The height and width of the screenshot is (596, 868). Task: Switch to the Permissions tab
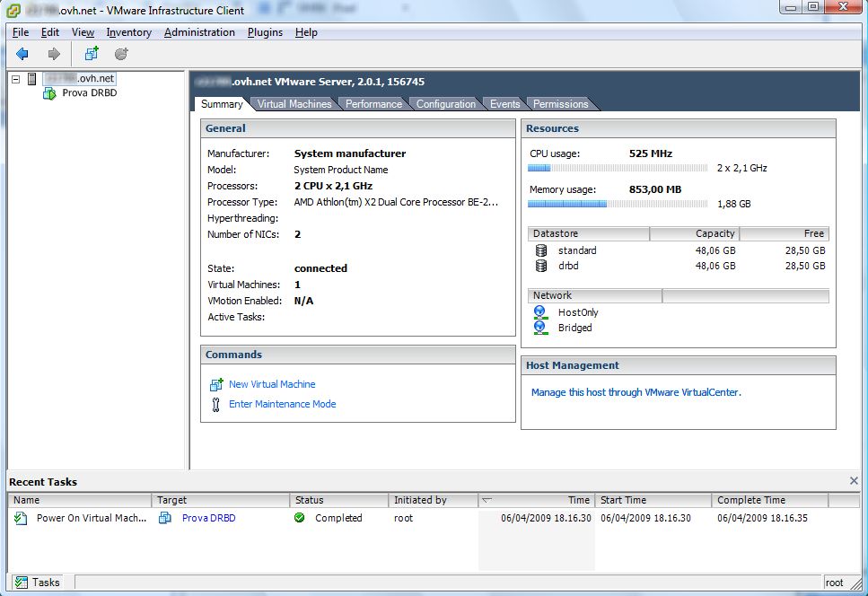click(x=561, y=104)
